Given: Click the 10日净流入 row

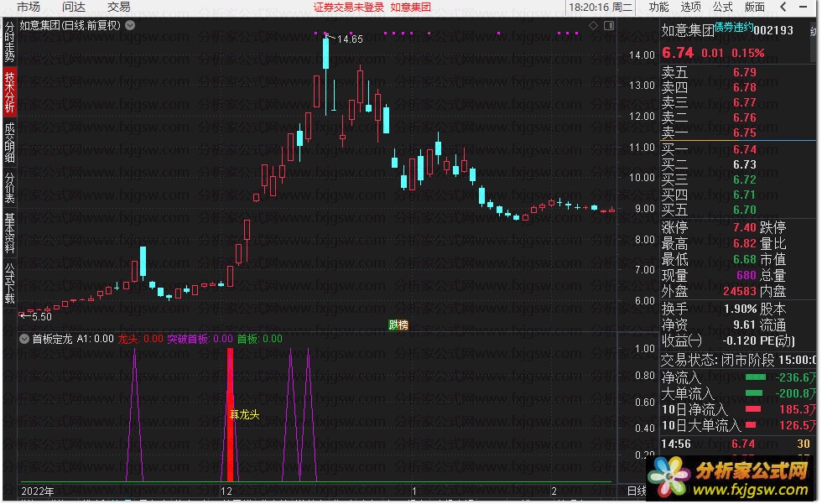Looking at the screenshot, I should coord(737,409).
